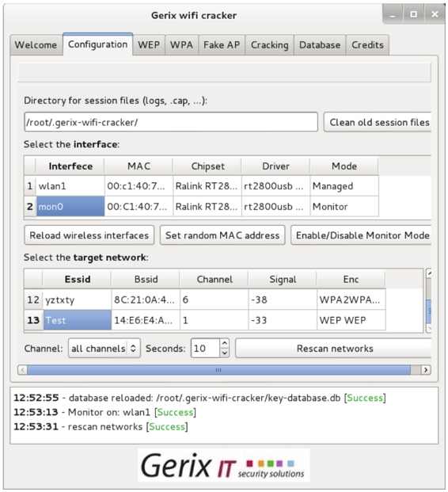Show the Database tab
Image resolution: width=448 pixels, height=492 pixels.
click(x=320, y=45)
